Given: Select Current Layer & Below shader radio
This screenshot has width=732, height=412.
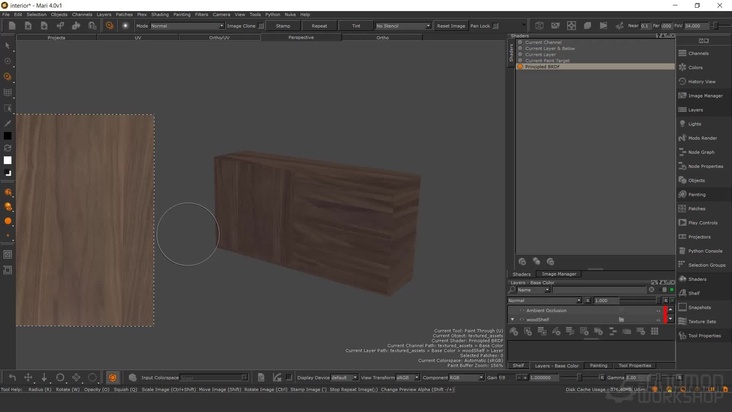Looking at the screenshot, I should [x=520, y=48].
